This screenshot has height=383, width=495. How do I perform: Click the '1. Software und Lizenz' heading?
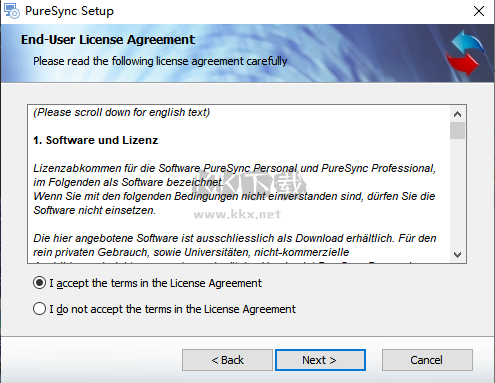[x=95, y=140]
